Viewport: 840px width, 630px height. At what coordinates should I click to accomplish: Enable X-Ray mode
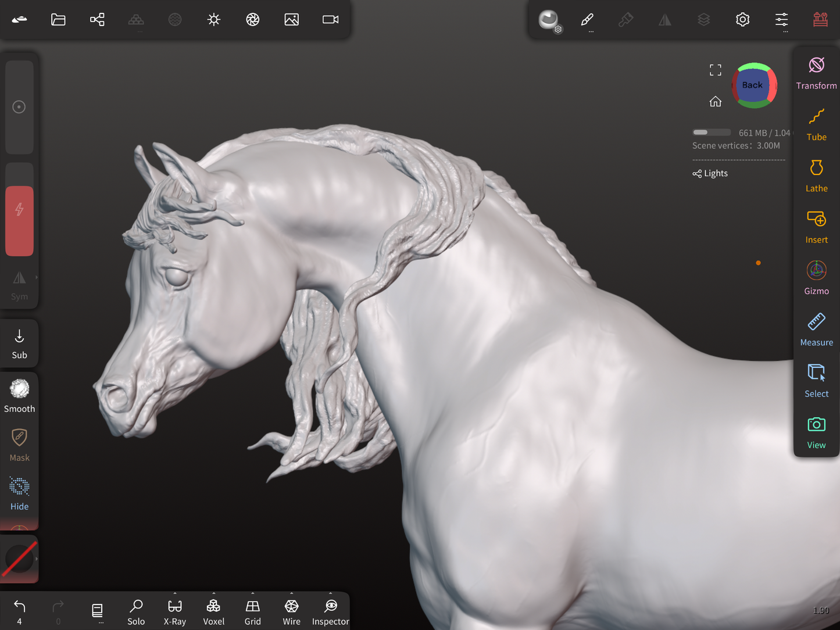coord(174,612)
